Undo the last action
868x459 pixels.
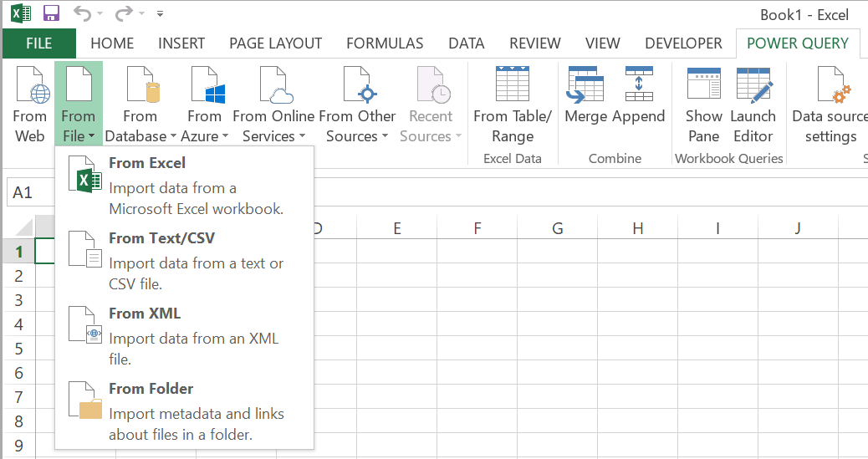coord(82,13)
